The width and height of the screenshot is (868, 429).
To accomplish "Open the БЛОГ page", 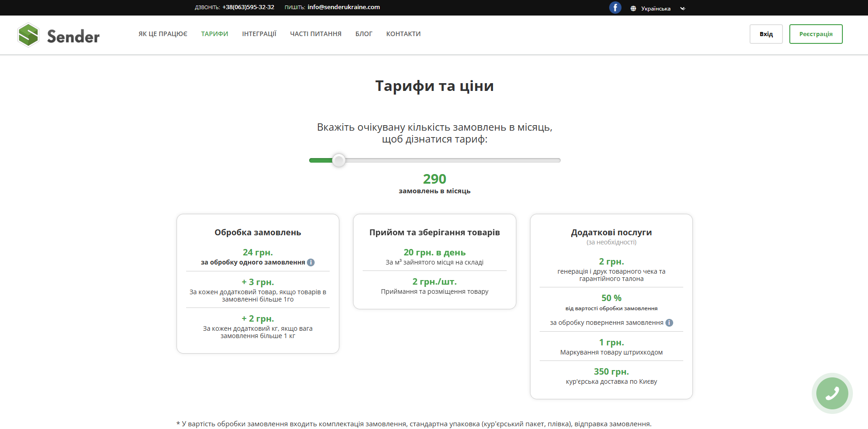I will point(364,33).
